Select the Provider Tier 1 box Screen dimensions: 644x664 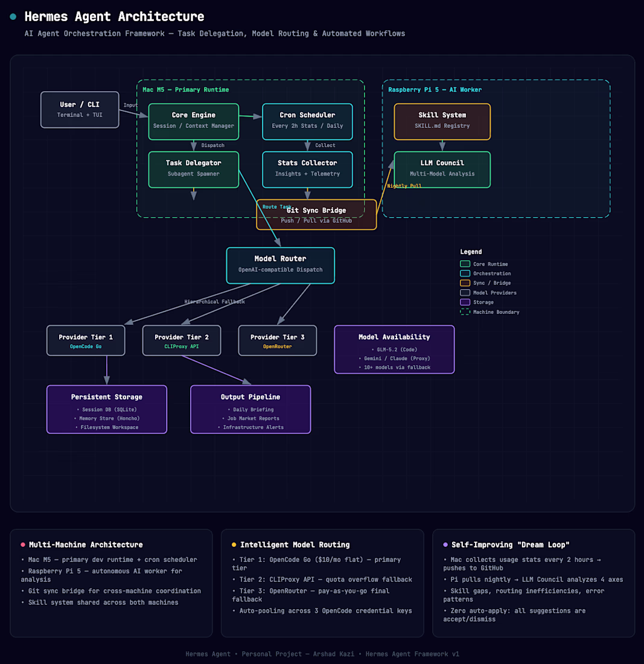(86, 340)
